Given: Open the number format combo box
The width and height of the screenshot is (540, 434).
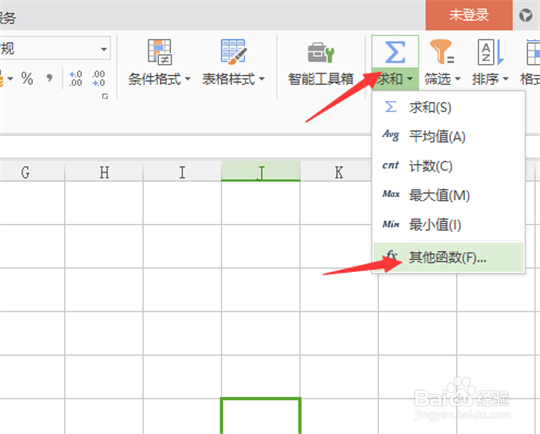Looking at the screenshot, I should point(55,49).
